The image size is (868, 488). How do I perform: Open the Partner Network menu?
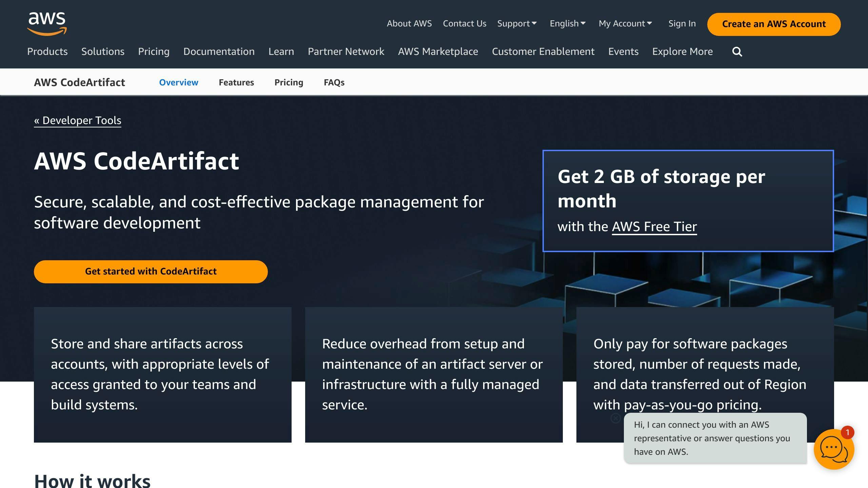346,52
